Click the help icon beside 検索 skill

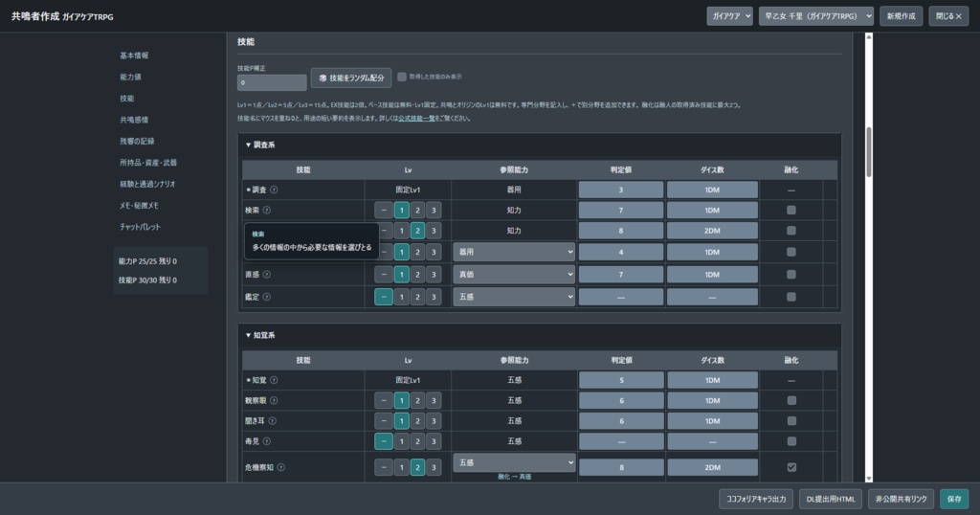(x=267, y=210)
